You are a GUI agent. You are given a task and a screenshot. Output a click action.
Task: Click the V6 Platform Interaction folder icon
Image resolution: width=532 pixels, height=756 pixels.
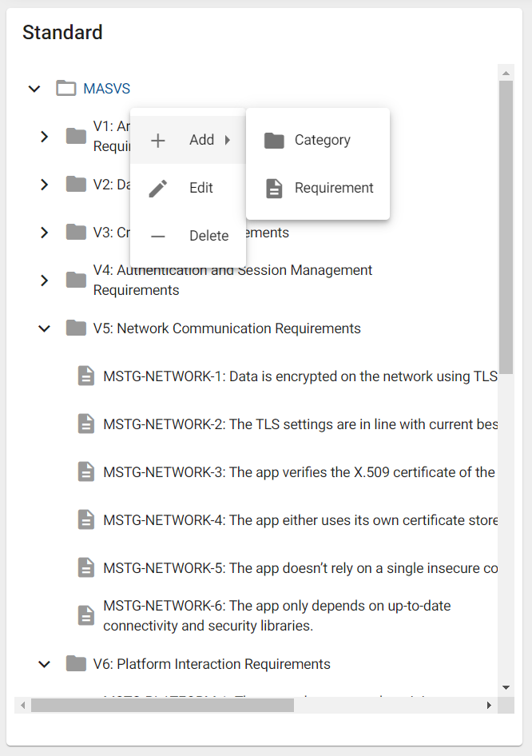(x=76, y=663)
